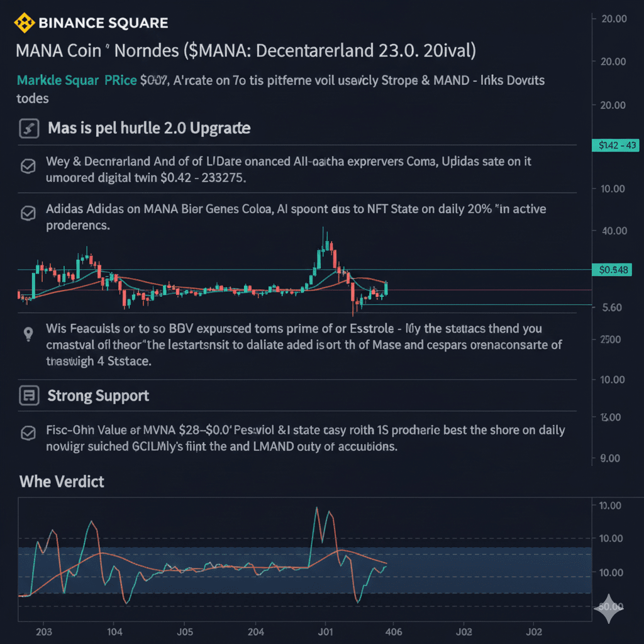Viewport: 644px width, 644px height.
Task: Click the green $0.548 price label
Action: (614, 270)
